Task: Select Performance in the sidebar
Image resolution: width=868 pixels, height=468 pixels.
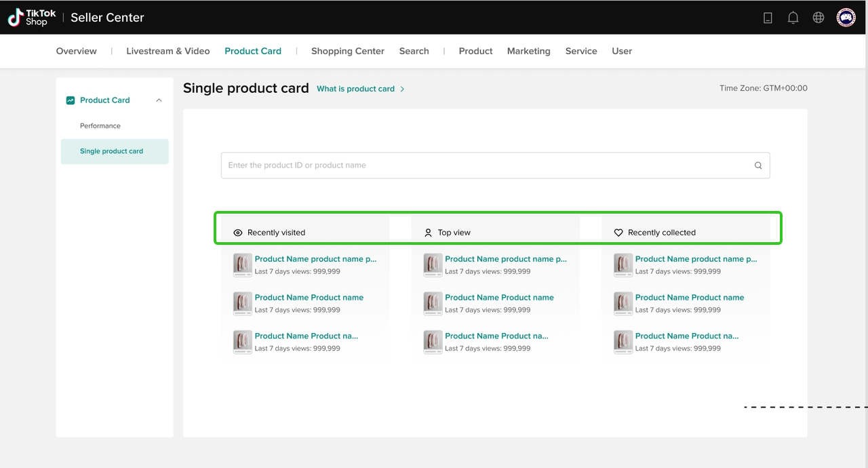Action: pos(100,126)
